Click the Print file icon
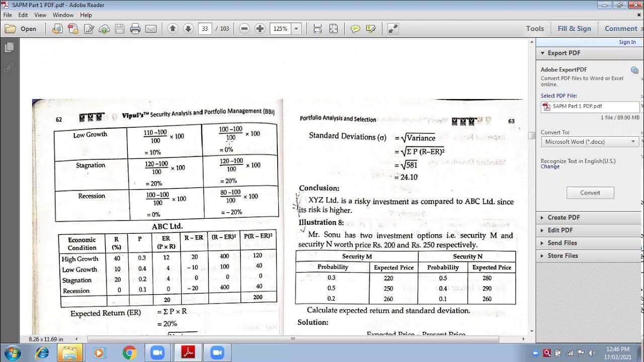Image resolution: width=644 pixels, height=362 pixels. (x=135, y=29)
